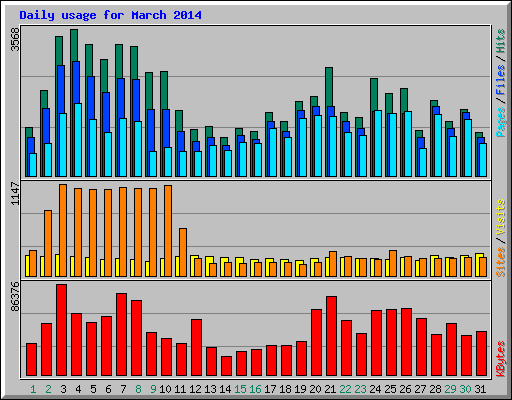Screen dimensions: 512x400
Task: Click day label 18 on the axis
Action: [285, 389]
